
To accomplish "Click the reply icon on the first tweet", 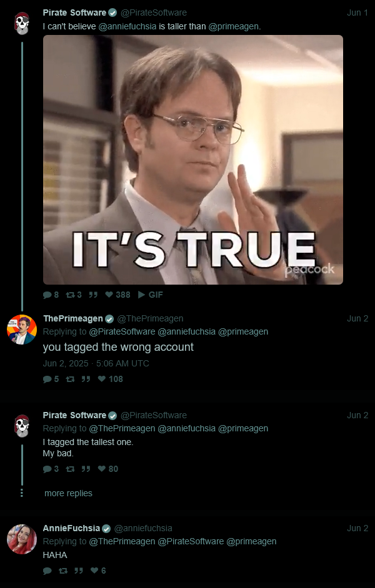I will (47, 295).
